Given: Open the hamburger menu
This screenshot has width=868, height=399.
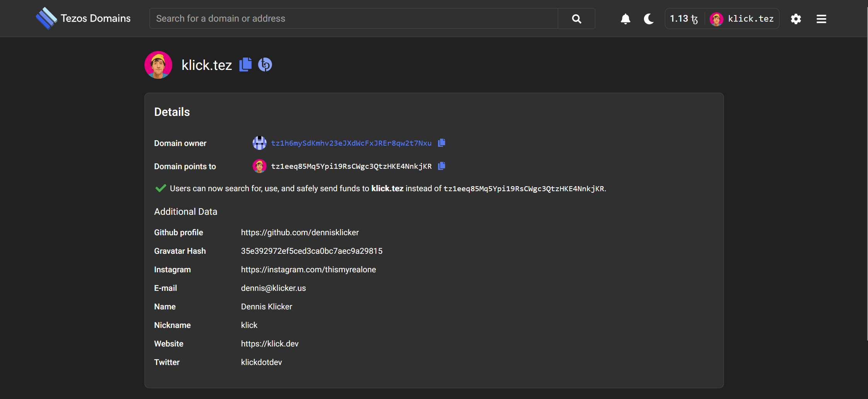Looking at the screenshot, I should click(821, 19).
